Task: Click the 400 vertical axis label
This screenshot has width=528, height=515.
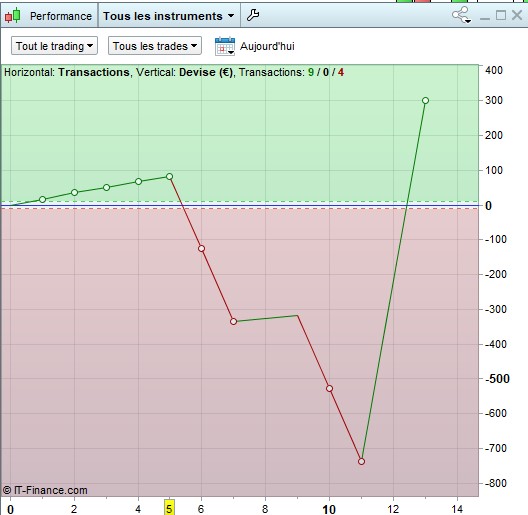Action: (x=494, y=70)
